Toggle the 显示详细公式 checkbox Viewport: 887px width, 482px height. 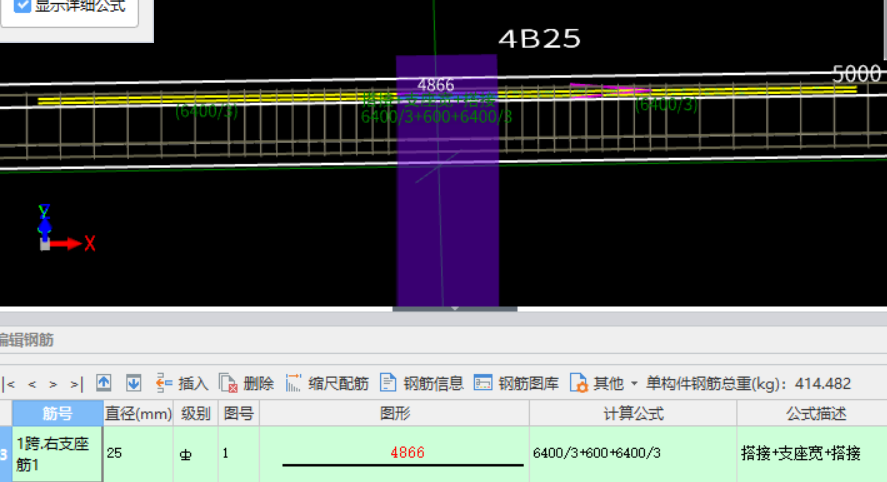click(x=21, y=6)
